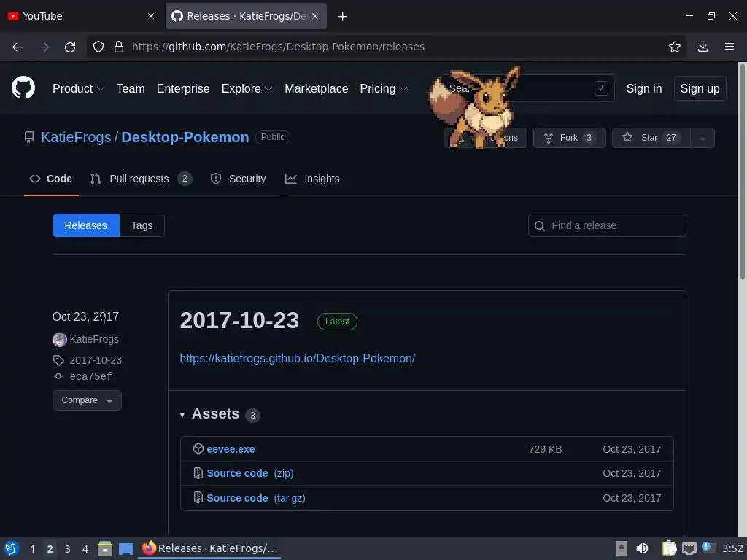The height and width of the screenshot is (560, 747).
Task: Open commit eca75ef
Action: pyautogui.click(x=91, y=377)
